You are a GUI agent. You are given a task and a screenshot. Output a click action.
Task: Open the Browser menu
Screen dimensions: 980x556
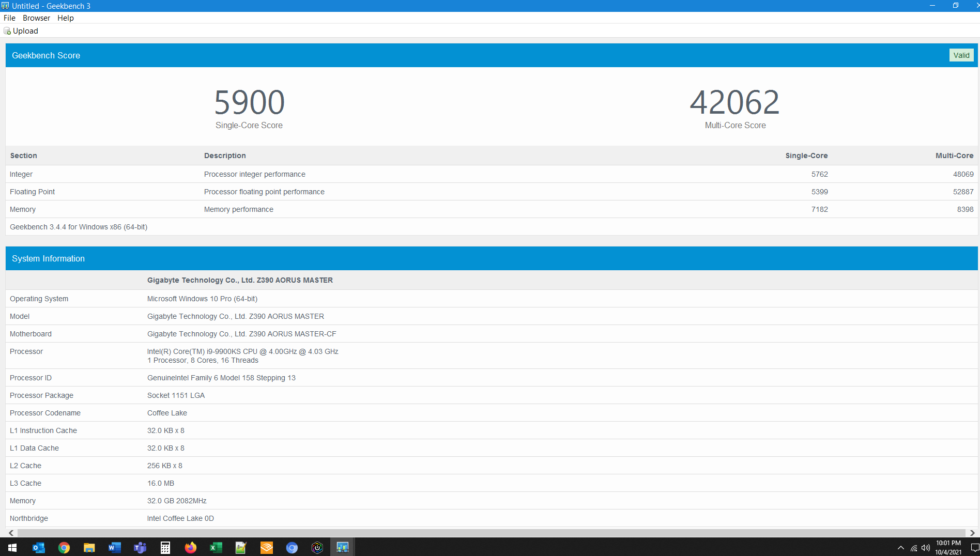coord(36,18)
